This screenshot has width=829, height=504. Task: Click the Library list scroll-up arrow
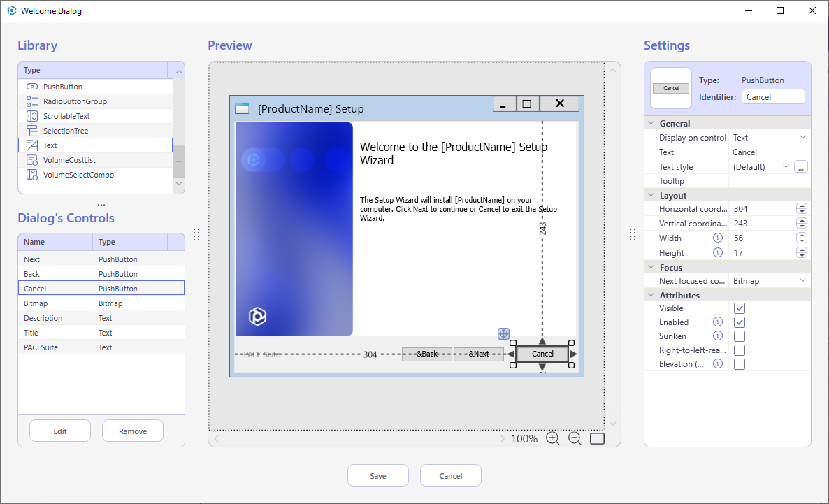[x=179, y=71]
